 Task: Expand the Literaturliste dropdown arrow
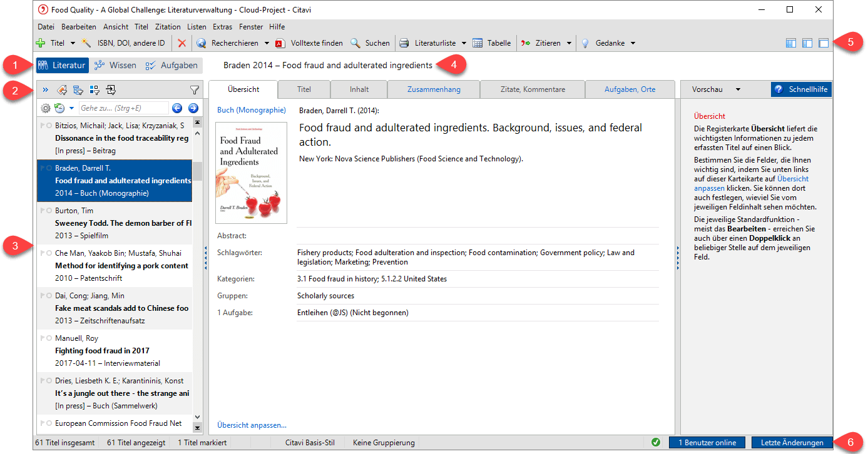coord(464,43)
